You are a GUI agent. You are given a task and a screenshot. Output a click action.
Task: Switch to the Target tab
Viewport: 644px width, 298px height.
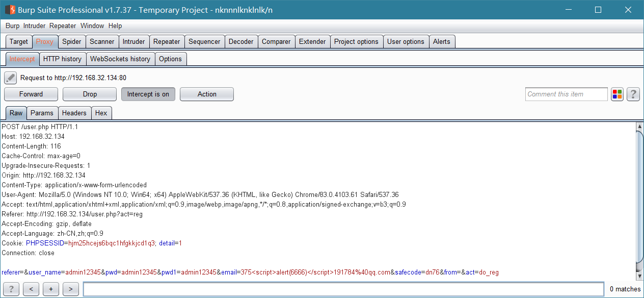coord(19,41)
